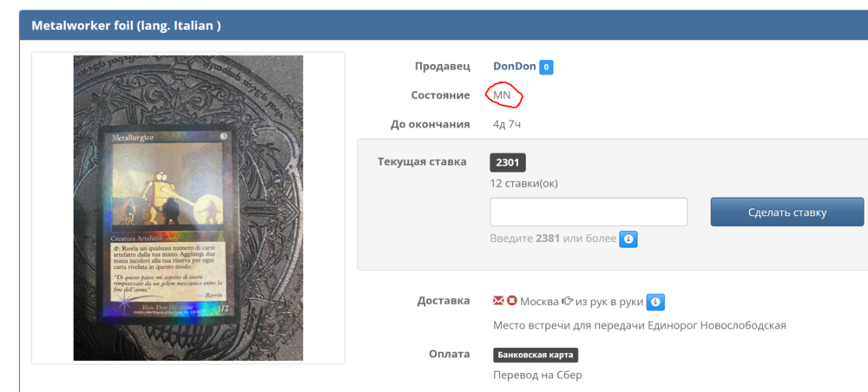Click the Сделать ставку button
868x392 pixels.
coord(787,212)
